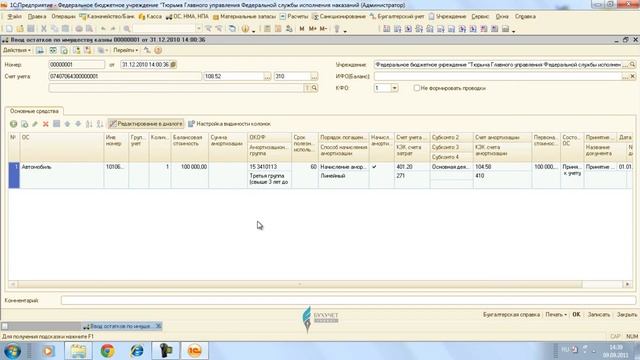The width and height of the screenshot is (640, 360).
Task: Click the orange Help question mark icon
Action: 158,50
